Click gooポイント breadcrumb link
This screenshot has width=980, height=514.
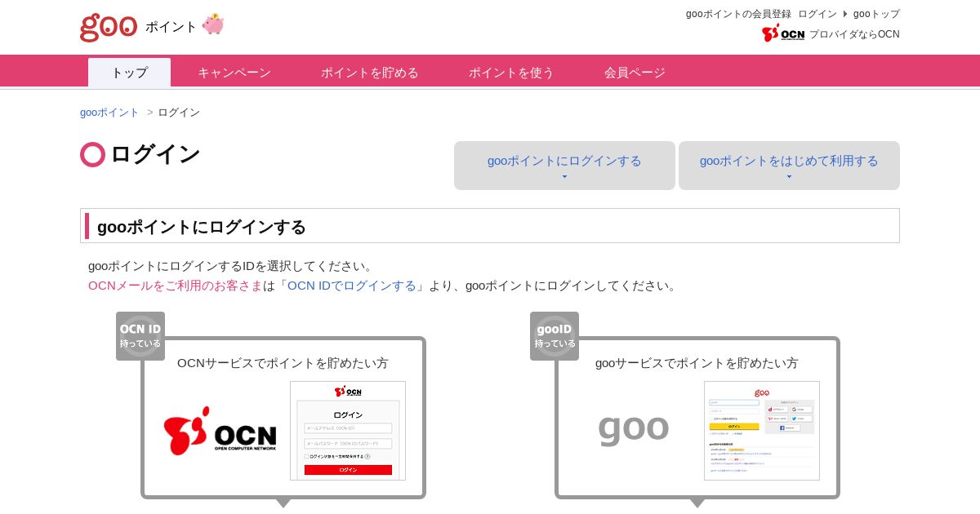click(x=109, y=113)
